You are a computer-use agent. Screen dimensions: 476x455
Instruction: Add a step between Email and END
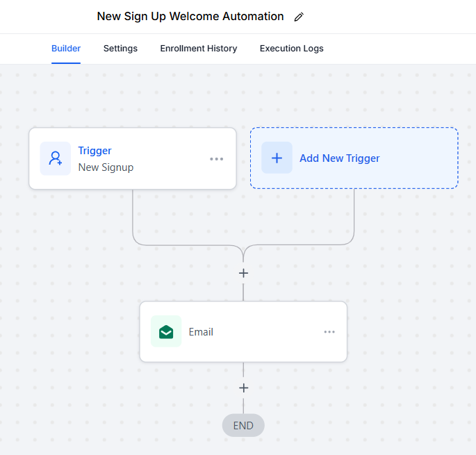243,388
